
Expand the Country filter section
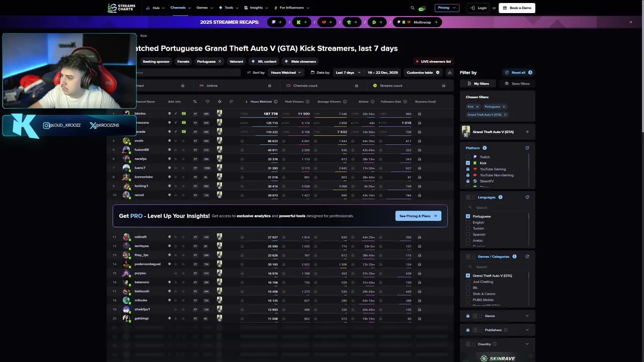[x=527, y=344]
